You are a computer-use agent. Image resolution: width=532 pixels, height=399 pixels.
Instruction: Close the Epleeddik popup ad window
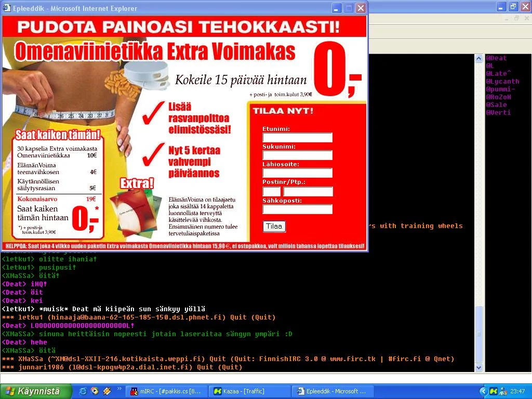361,8
